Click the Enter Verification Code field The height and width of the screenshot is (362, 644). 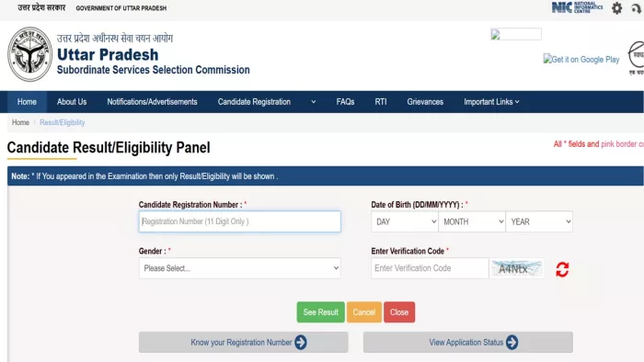pyautogui.click(x=430, y=268)
